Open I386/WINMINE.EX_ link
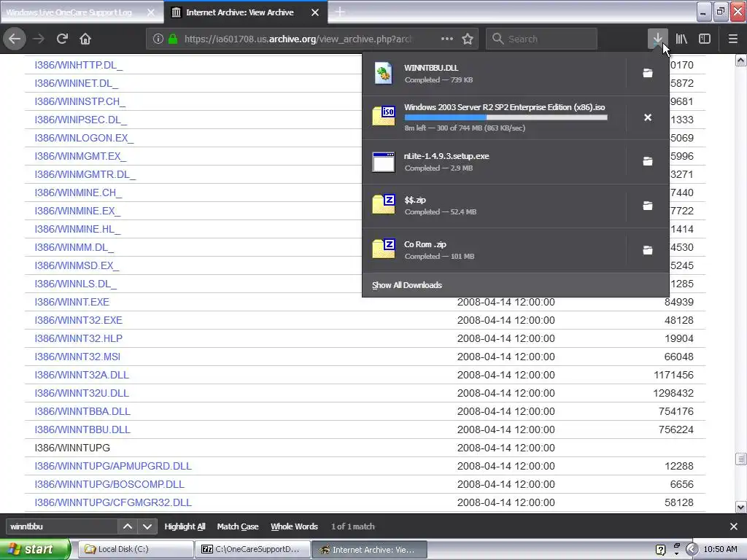The height and width of the screenshot is (560, 747). pyautogui.click(x=77, y=211)
